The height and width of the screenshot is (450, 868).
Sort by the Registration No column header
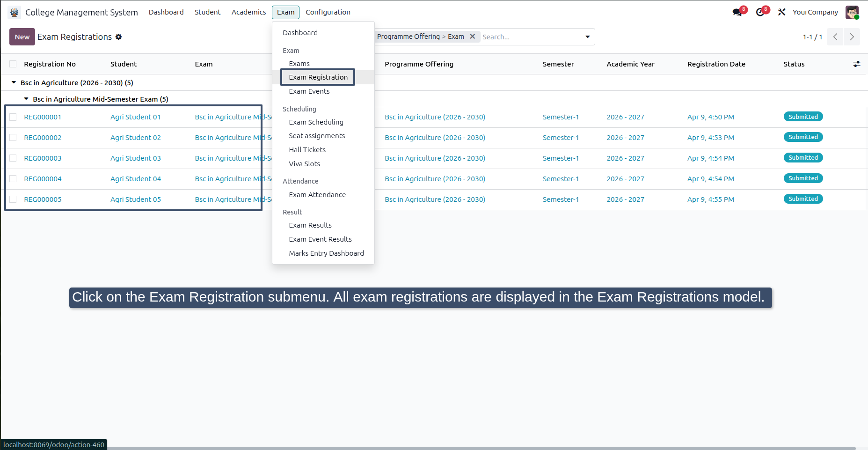click(50, 64)
